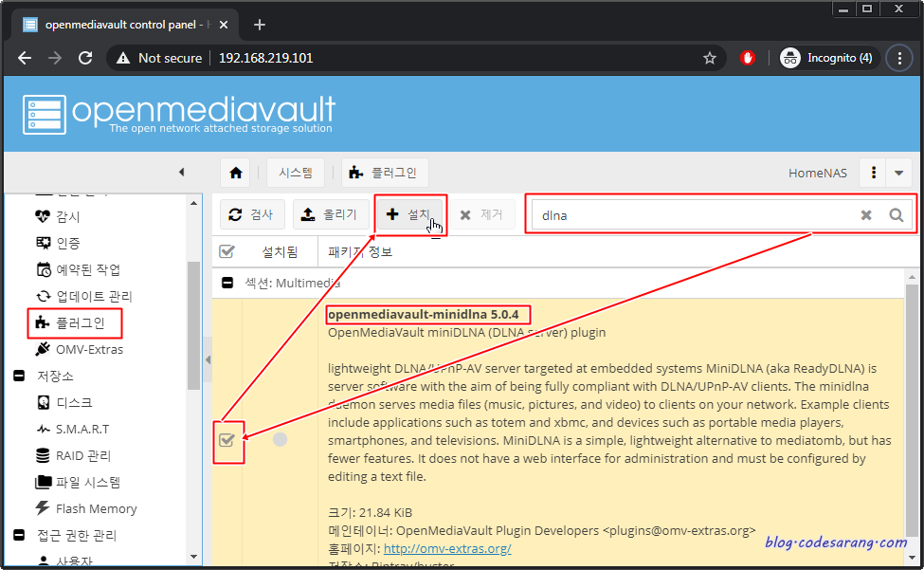Select the 시스템 breadcrumb
Viewport: 924px width, 570px height.
(296, 173)
